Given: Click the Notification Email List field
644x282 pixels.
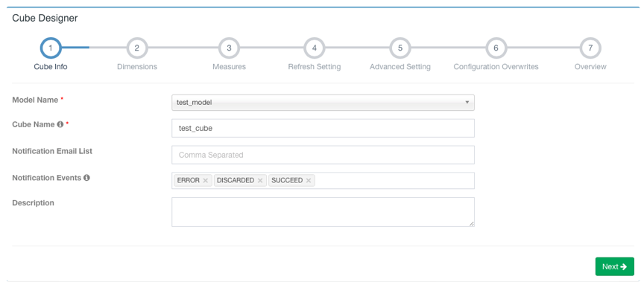Looking at the screenshot, I should (x=323, y=155).
